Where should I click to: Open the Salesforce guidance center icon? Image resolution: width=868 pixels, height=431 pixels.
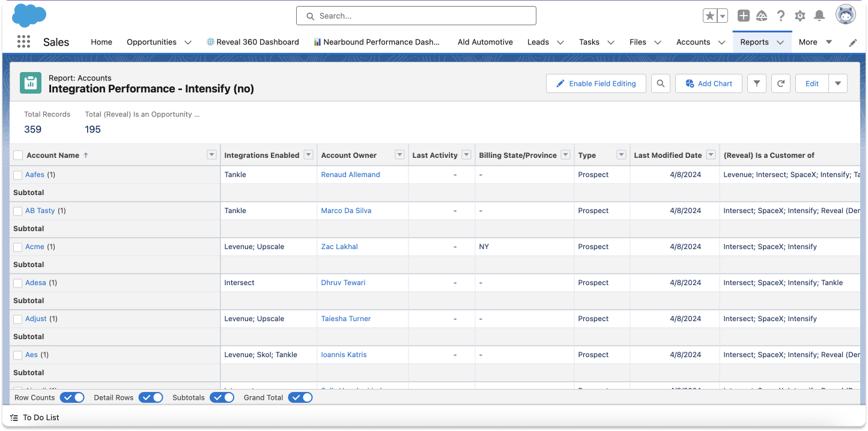tap(762, 16)
